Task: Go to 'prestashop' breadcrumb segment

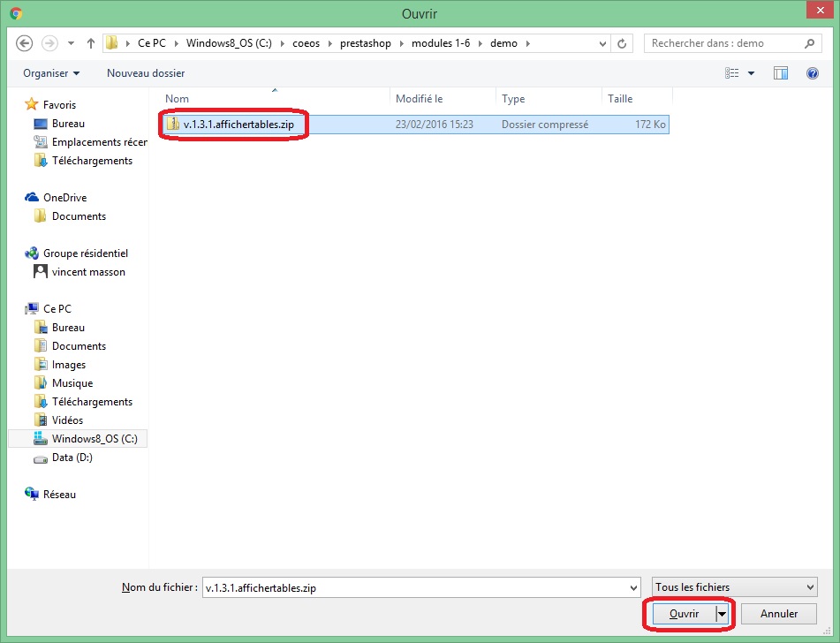Action: (366, 43)
